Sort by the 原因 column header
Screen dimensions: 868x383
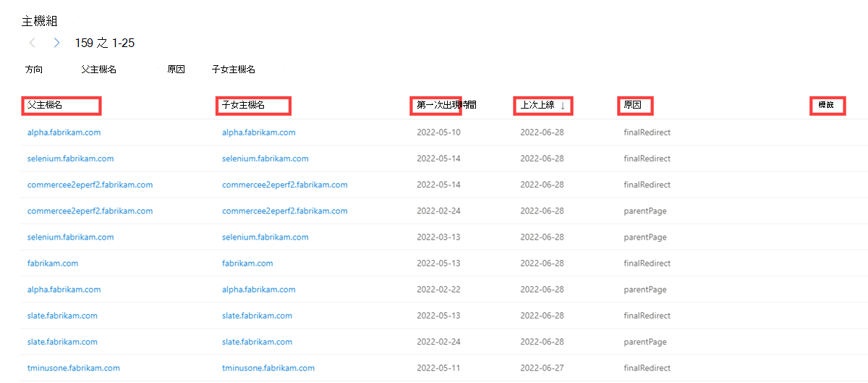632,105
